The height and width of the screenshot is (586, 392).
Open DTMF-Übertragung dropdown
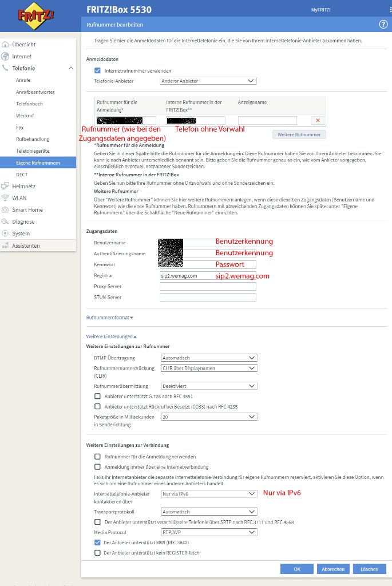pos(209,358)
